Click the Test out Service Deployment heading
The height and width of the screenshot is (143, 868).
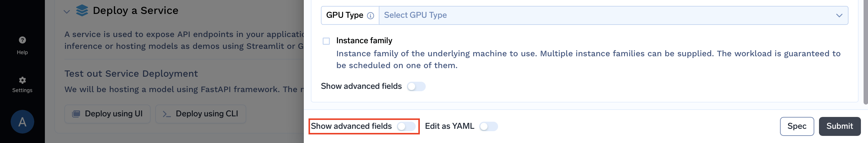[131, 73]
